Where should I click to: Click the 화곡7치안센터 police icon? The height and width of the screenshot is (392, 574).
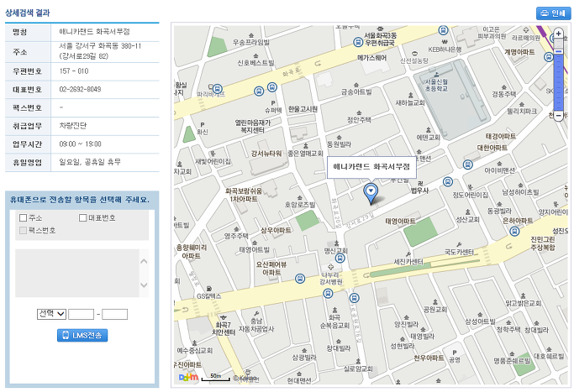click(224, 317)
